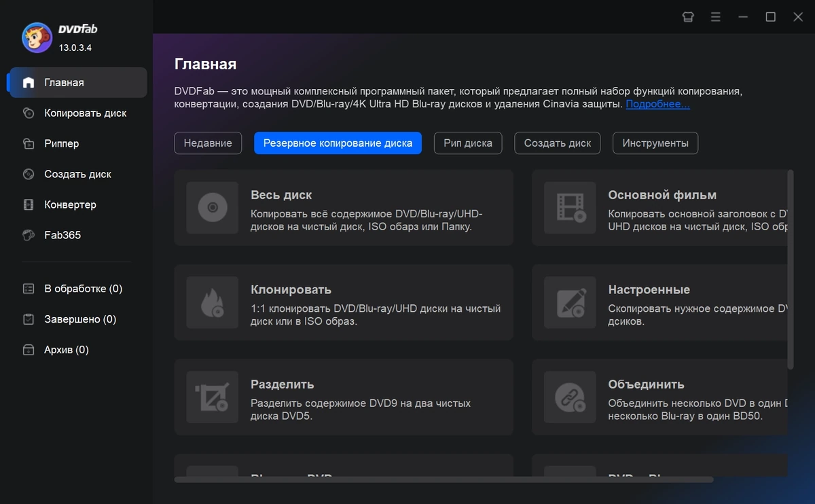Click the Разделить crop icon
The width and height of the screenshot is (815, 504).
213,397
